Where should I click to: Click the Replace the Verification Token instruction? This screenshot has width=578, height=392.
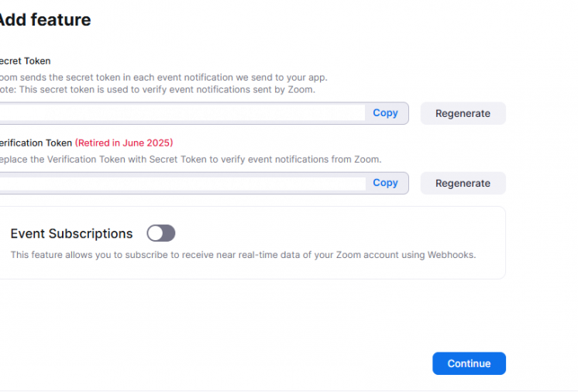coord(190,159)
